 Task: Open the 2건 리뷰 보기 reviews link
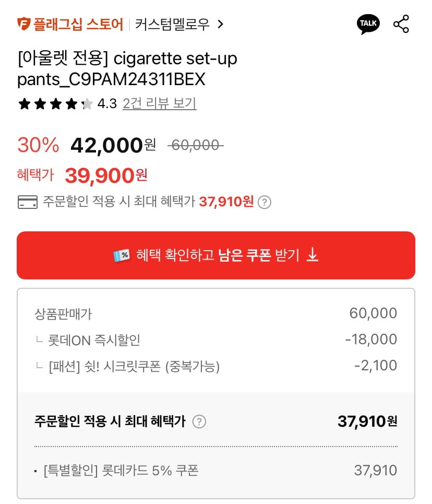pyautogui.click(x=159, y=103)
